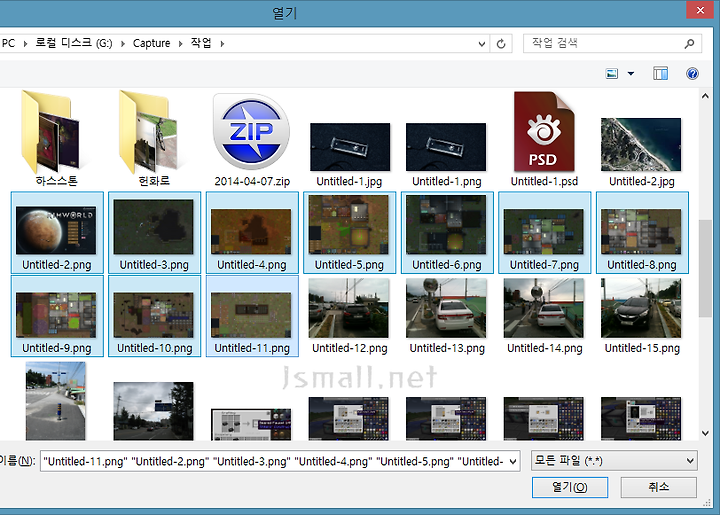Select the Untitled-11.png thumbnail
Screen dimensions: 720x515
pos(251,315)
